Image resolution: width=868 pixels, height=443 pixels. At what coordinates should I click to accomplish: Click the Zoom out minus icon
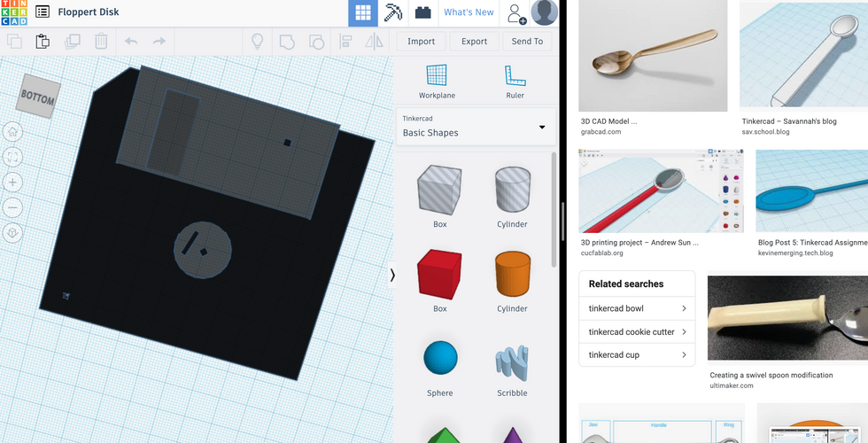click(12, 207)
